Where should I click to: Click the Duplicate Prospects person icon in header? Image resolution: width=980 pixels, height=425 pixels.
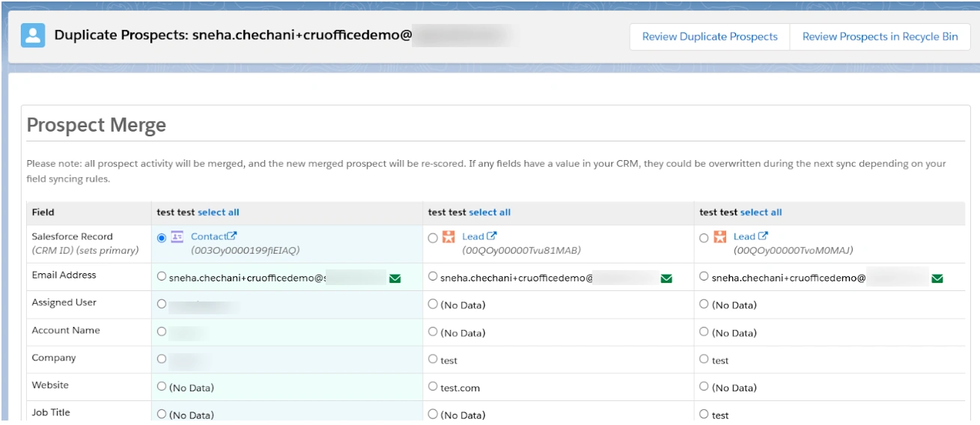point(33,35)
